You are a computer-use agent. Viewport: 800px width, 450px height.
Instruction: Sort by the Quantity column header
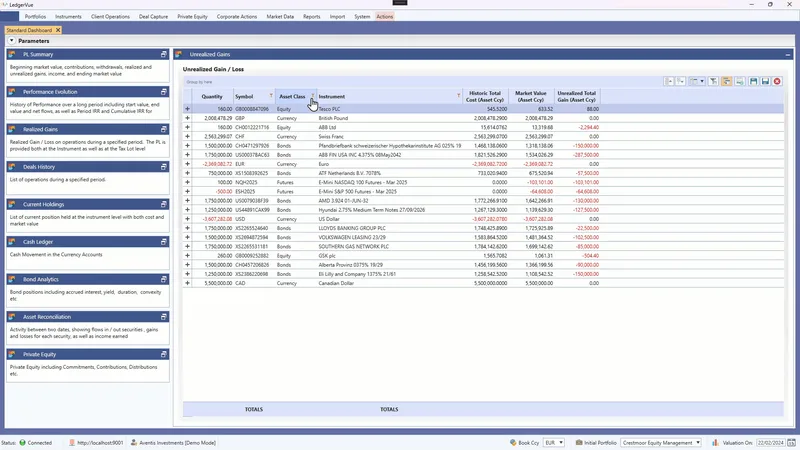212,96
